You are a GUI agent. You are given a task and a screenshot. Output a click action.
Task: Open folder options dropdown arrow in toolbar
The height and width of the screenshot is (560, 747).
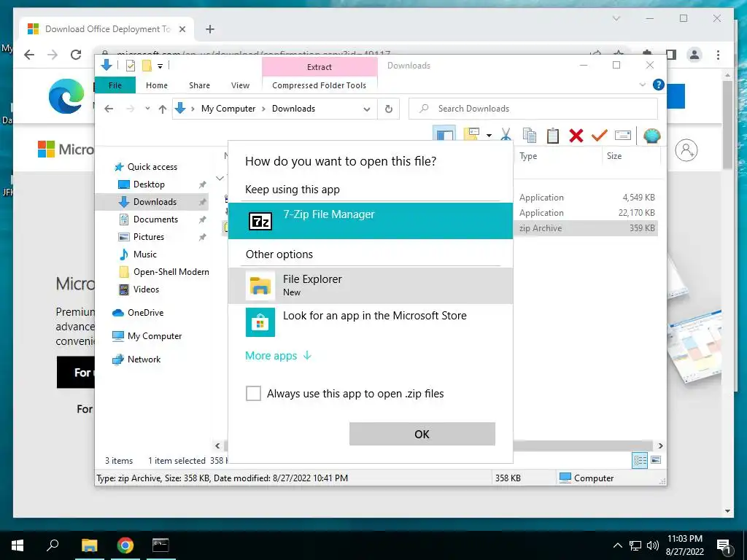pos(489,136)
